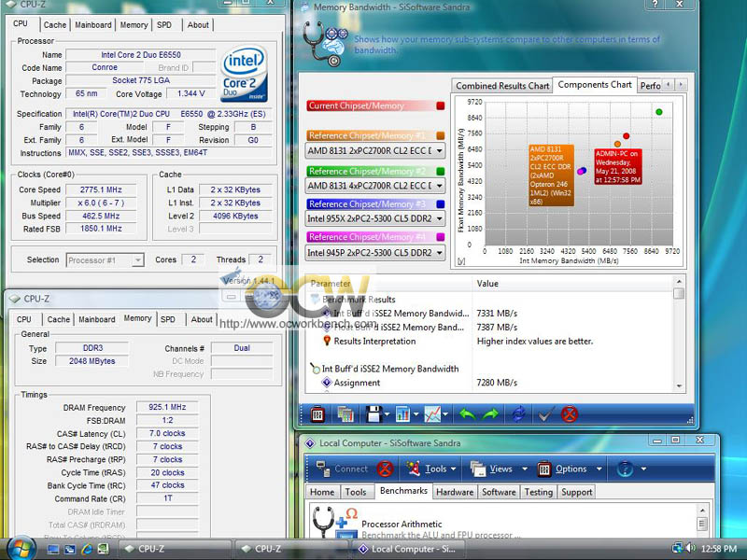Viewport: 747px width, 560px height.
Task: Open the volume speaker icon in system tray
Action: tap(690, 548)
